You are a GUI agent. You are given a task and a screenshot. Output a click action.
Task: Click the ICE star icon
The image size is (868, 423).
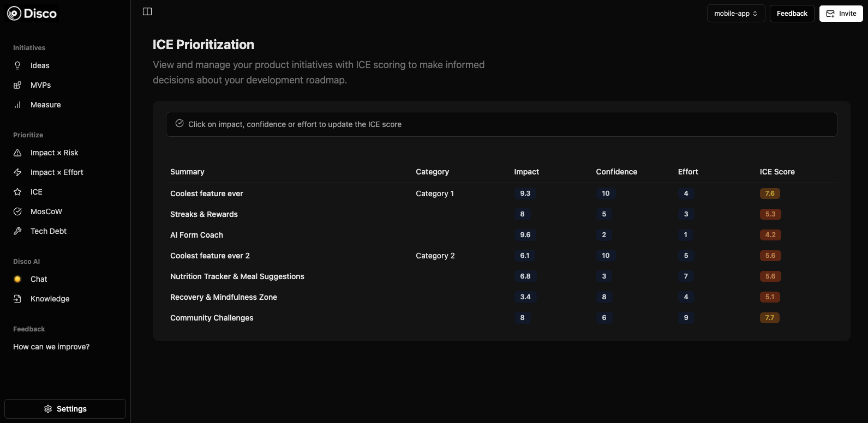pos(17,192)
